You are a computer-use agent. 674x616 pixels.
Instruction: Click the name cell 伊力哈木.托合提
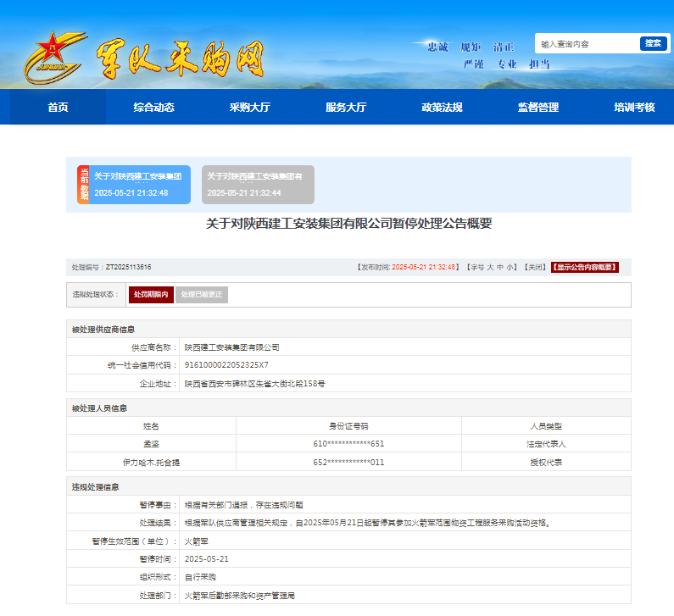(x=151, y=463)
